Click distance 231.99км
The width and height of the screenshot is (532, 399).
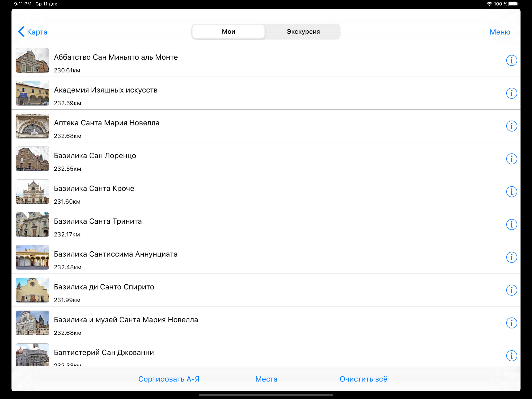pyautogui.click(x=67, y=300)
